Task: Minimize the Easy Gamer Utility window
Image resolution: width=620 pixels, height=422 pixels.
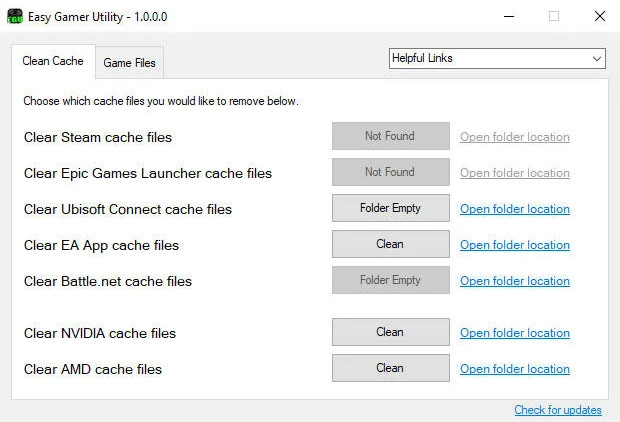Action: click(x=509, y=17)
